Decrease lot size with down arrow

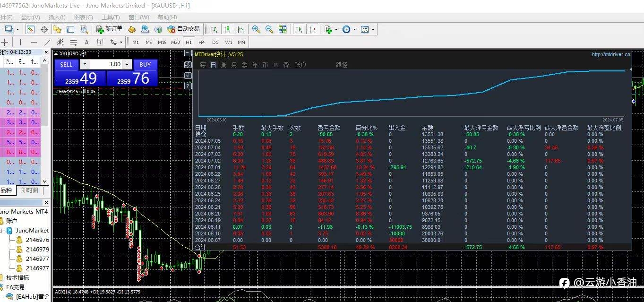(x=84, y=64)
